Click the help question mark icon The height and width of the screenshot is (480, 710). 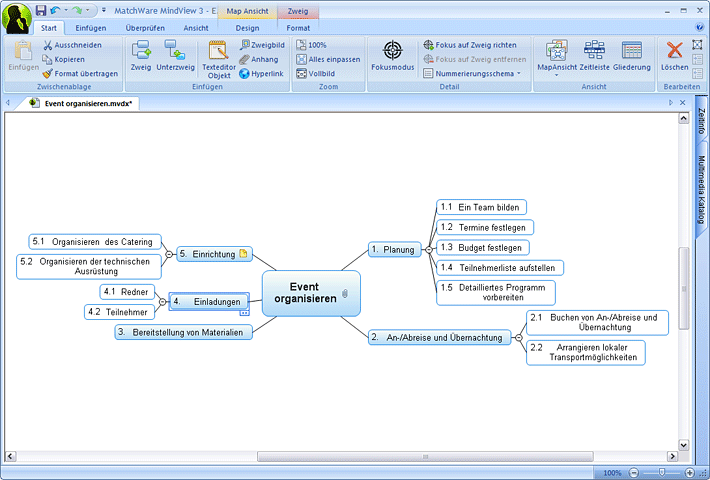click(699, 27)
